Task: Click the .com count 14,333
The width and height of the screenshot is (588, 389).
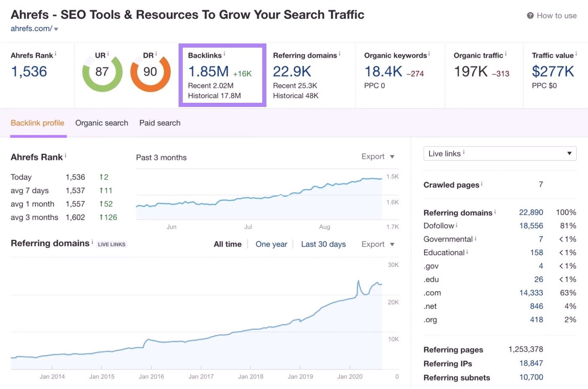Action: coord(531,292)
